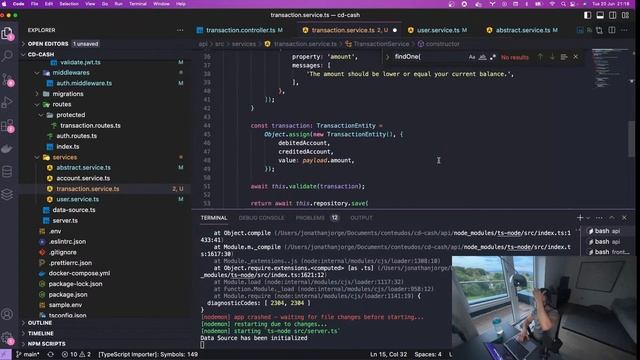This screenshot has width=640, height=360.
Task: Open the Accounts icon in activity bar
Action: click(x=7, y=314)
